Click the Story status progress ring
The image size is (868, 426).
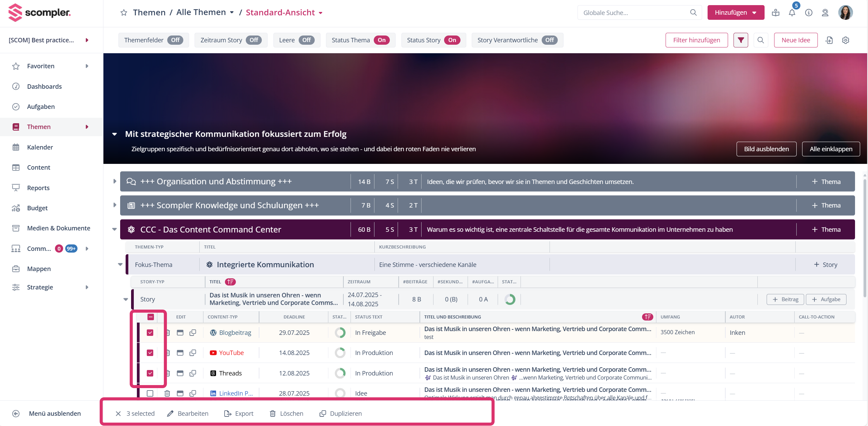[510, 299]
